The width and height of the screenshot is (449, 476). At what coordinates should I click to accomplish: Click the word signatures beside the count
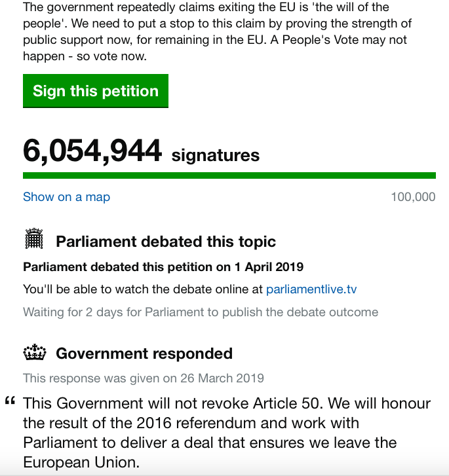click(x=216, y=156)
